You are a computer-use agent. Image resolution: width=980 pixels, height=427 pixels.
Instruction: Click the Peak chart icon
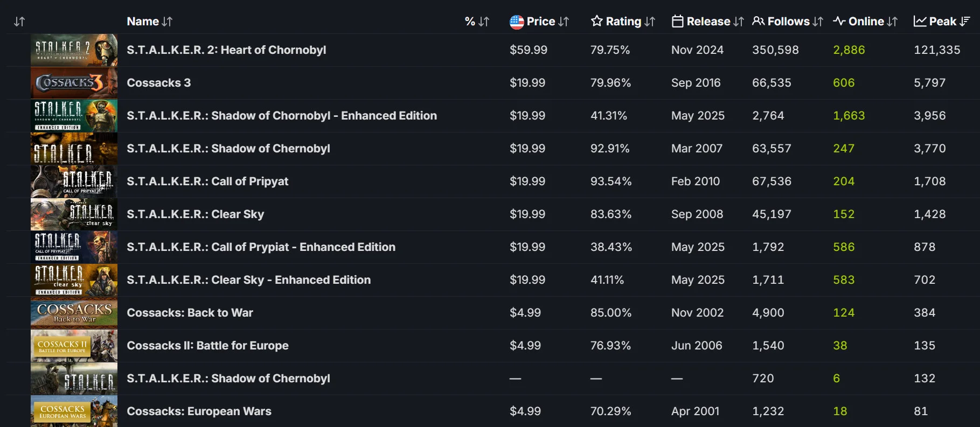click(920, 22)
